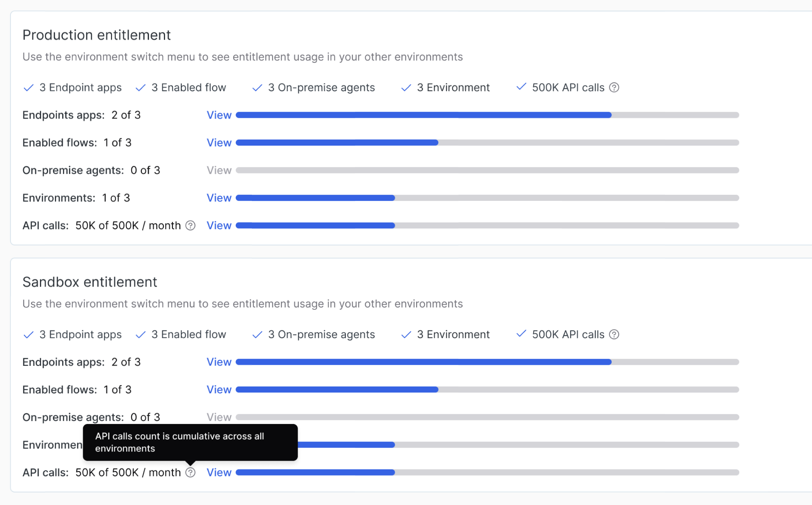This screenshot has width=812, height=505.
Task: Click disabled View for Production On-premise agents
Action: [219, 170]
